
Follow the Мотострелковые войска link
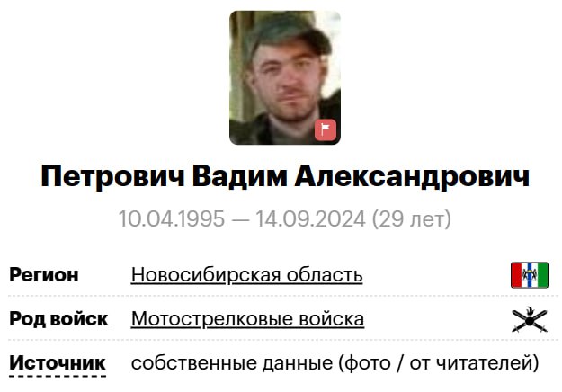tap(247, 319)
